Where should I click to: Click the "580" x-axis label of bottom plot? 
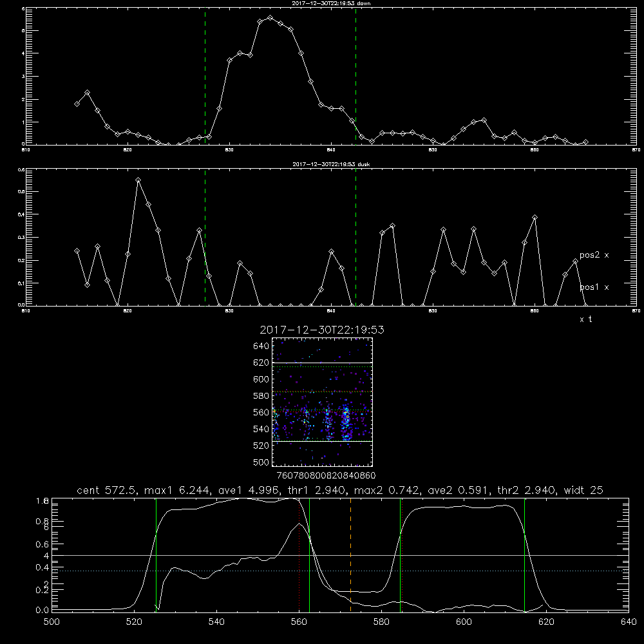pos(381,622)
